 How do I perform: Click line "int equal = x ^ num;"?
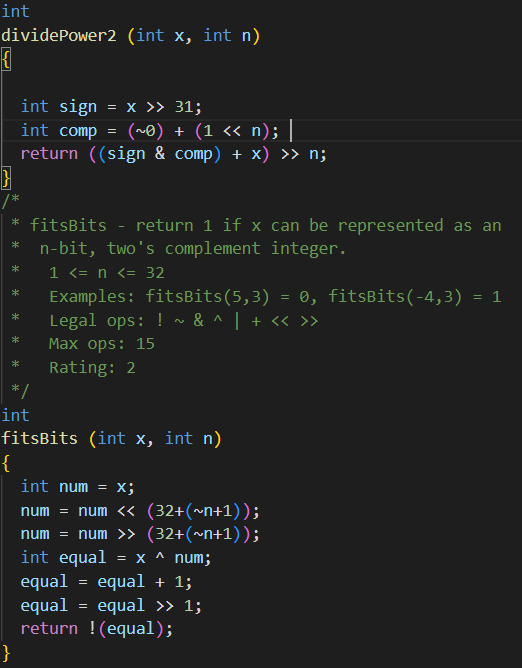(x=116, y=558)
